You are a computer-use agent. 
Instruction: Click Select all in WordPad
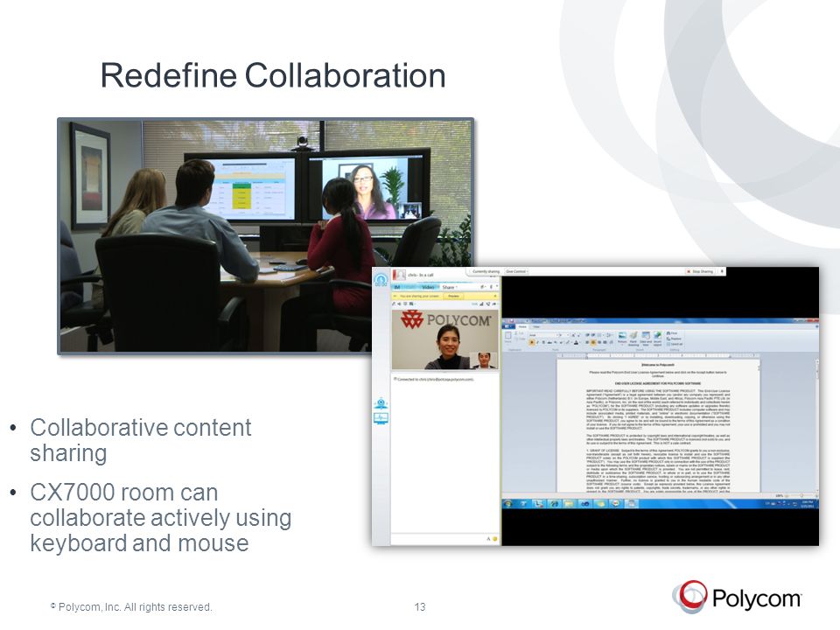[675, 344]
